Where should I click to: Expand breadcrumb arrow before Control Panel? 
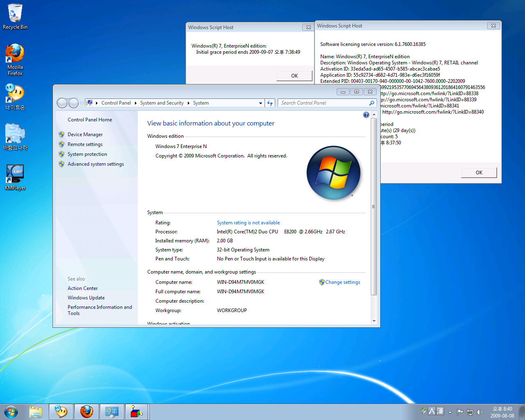click(97, 103)
